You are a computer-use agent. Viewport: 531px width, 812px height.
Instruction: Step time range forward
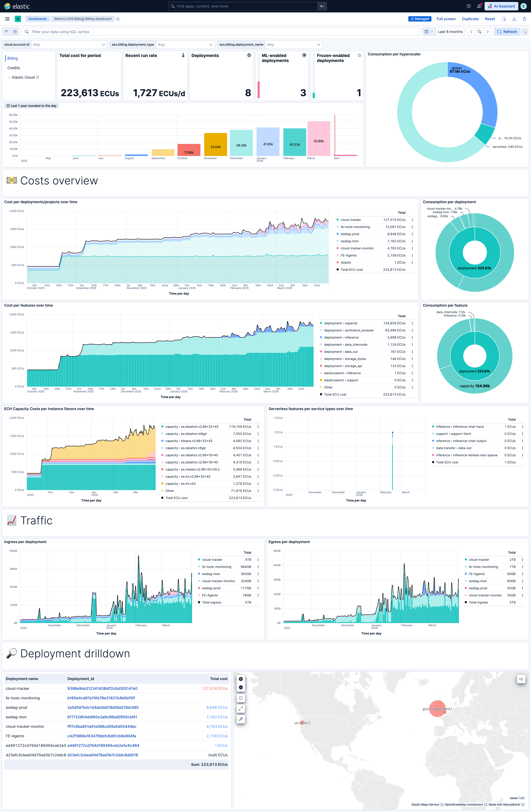488,32
